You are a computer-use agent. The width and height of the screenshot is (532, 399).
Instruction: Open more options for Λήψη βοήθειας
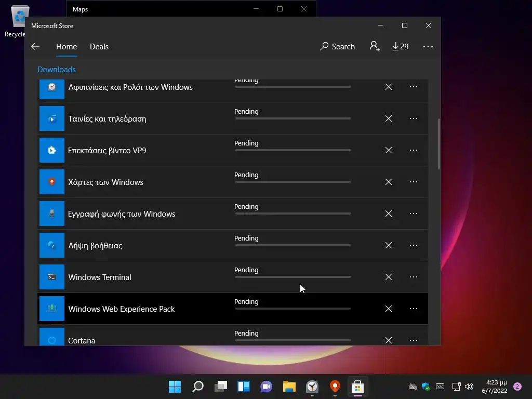tap(413, 245)
